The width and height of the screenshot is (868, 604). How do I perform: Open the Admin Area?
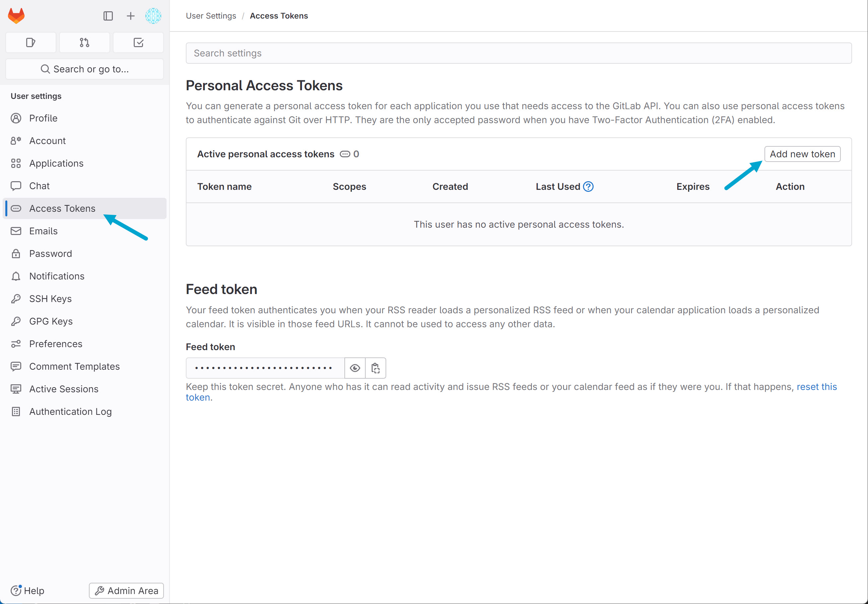pos(126,590)
